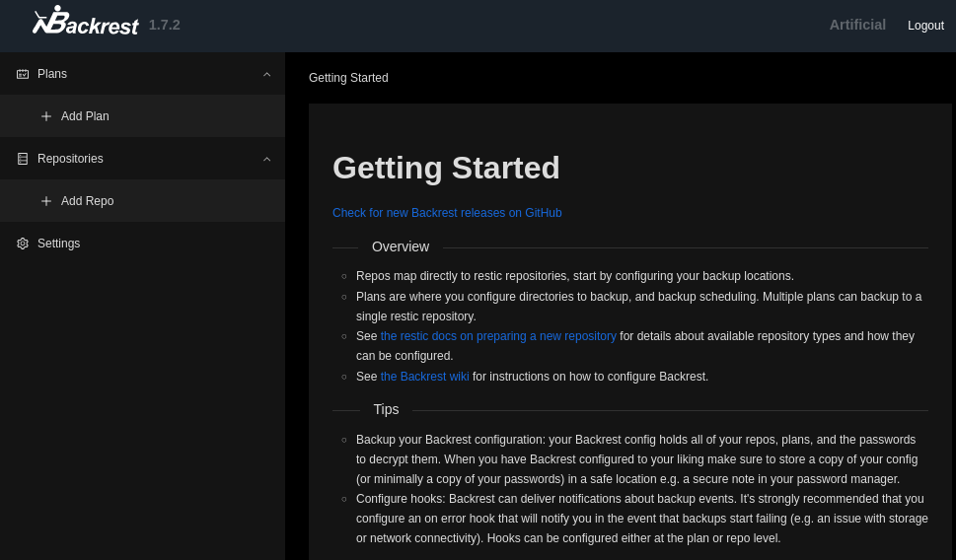This screenshot has width=956, height=560.
Task: Click the Getting Started breadcrumb text
Action: click(x=348, y=78)
